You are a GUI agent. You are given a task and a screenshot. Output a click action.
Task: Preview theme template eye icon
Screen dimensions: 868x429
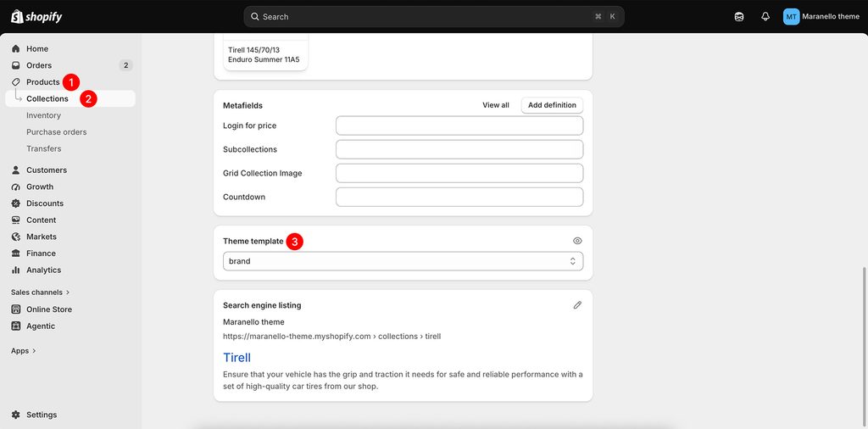pos(577,241)
